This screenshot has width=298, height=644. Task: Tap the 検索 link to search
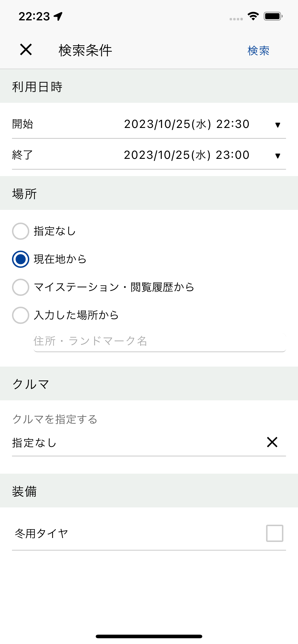(258, 51)
